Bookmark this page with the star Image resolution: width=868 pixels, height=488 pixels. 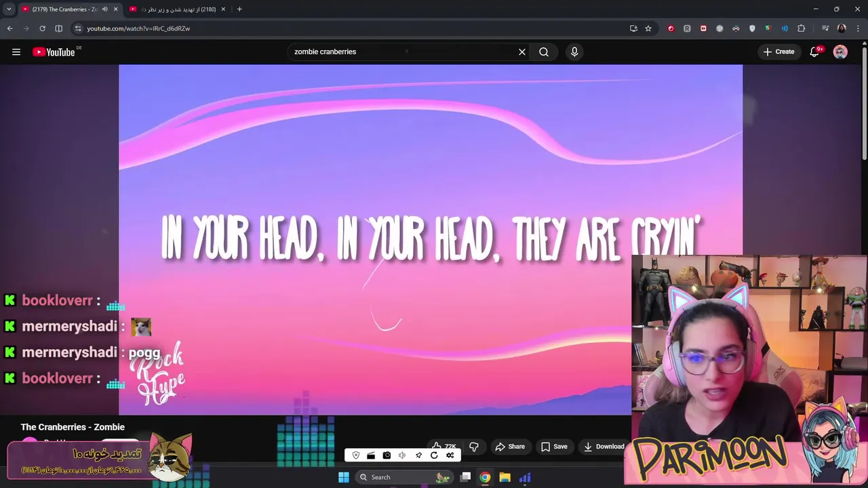pos(648,28)
